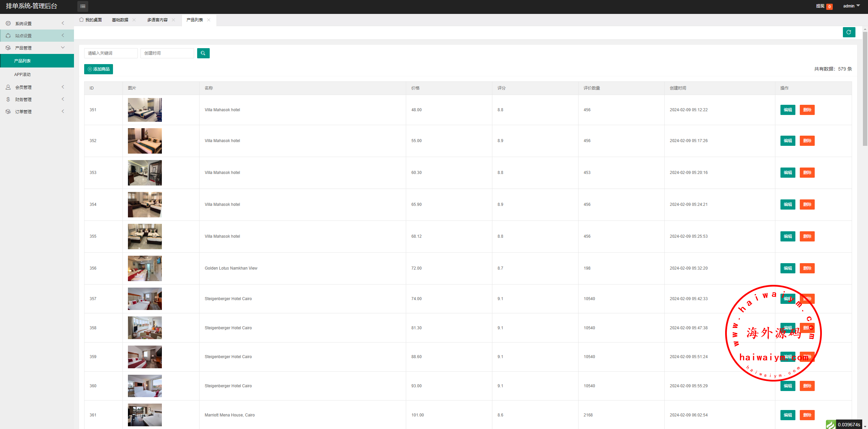The width and height of the screenshot is (868, 429).
Task: Close the 基础数据 tab
Action: pyautogui.click(x=134, y=20)
